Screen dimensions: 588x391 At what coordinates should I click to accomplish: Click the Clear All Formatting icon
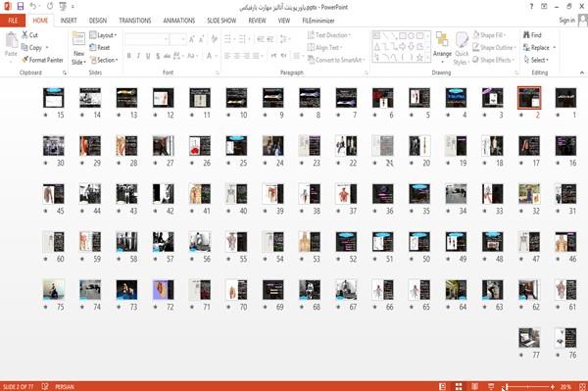coord(214,39)
